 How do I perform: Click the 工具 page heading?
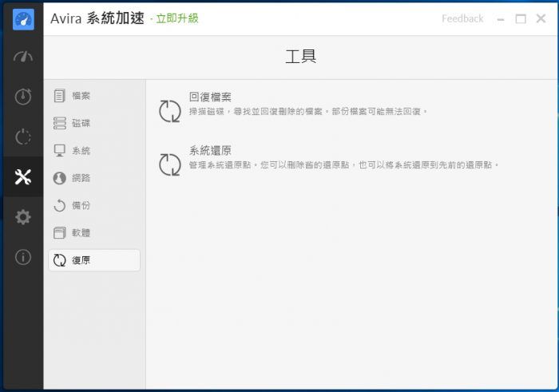[x=301, y=57]
